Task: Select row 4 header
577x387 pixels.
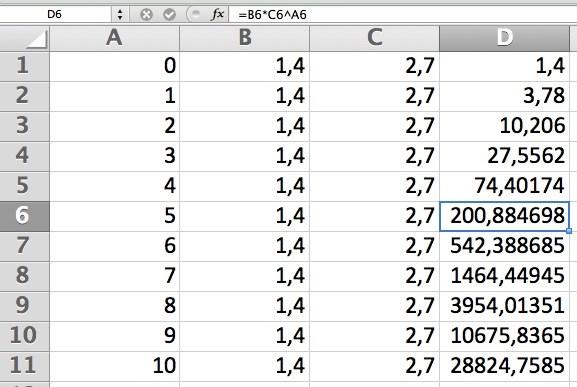Action: pyautogui.click(x=25, y=156)
